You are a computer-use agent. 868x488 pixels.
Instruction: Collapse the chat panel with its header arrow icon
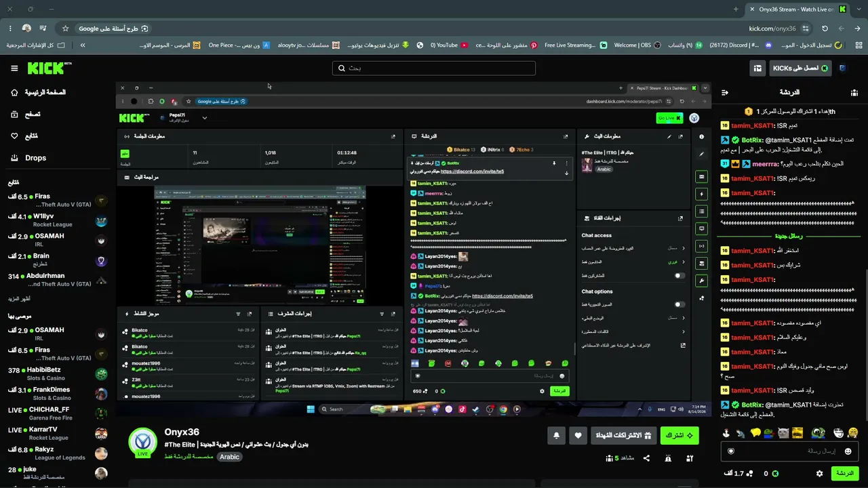(x=724, y=92)
